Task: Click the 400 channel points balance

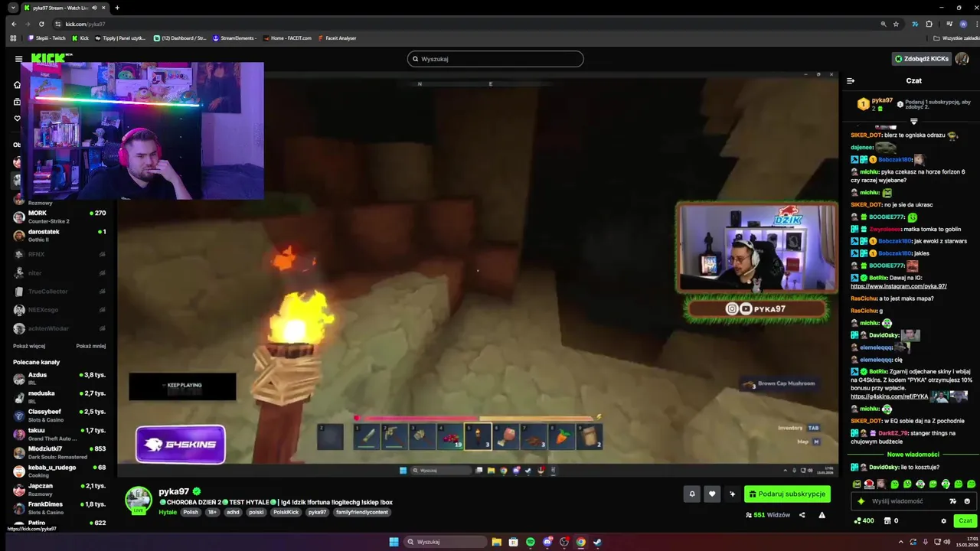Action: (x=864, y=521)
